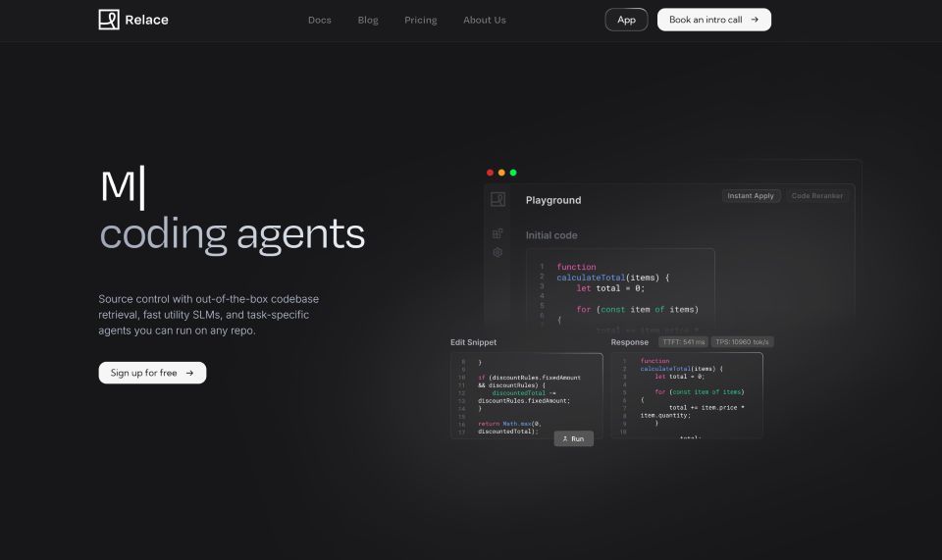Click 'calculateTotal(items) {' in Initial code

coord(612,278)
